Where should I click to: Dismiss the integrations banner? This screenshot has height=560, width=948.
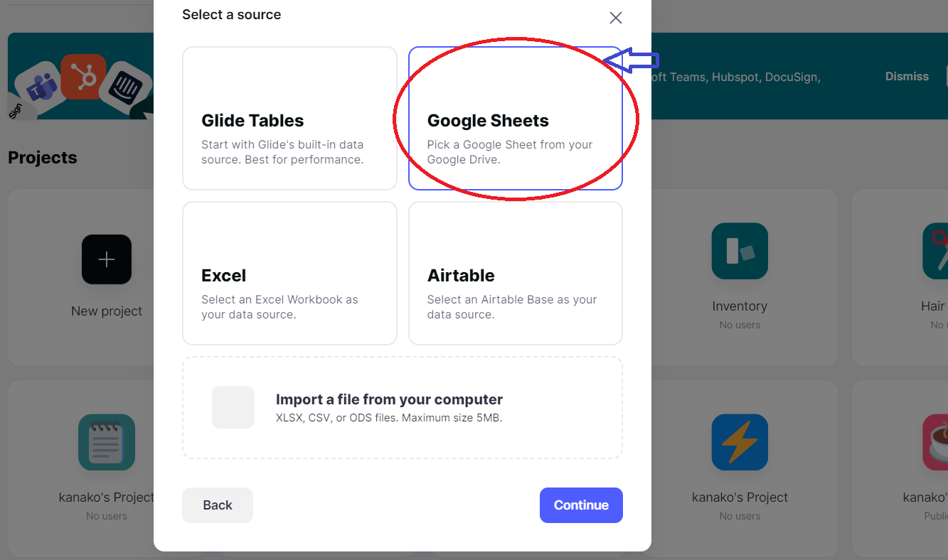click(x=907, y=76)
